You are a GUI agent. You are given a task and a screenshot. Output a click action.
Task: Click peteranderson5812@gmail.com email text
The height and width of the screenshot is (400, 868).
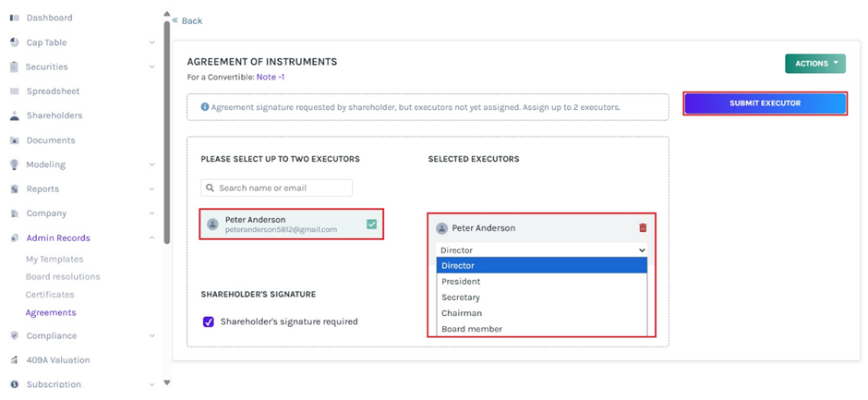click(x=282, y=229)
